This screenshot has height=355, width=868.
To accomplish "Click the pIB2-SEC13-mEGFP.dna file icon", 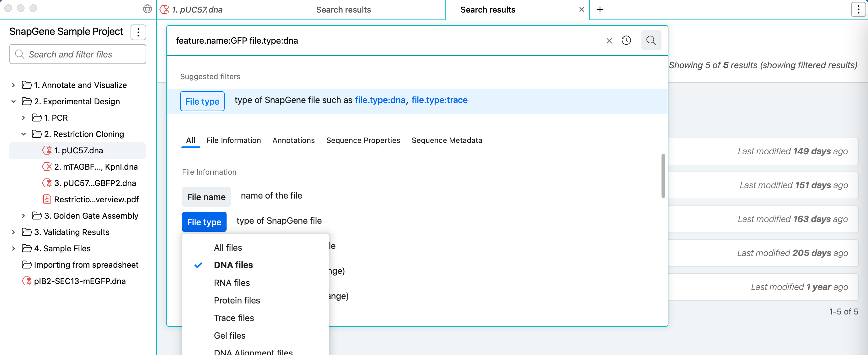I will tap(27, 281).
